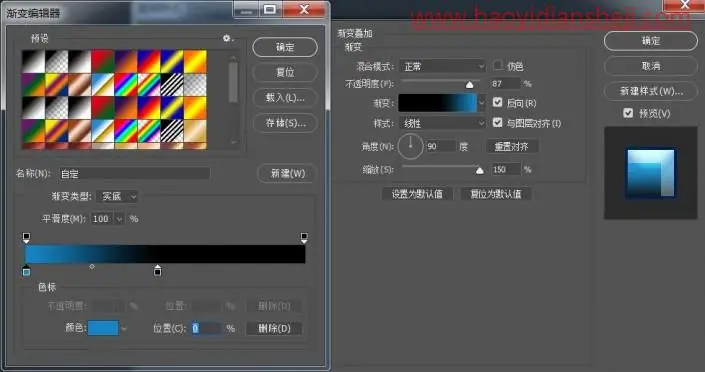Click the 新建样式(W)... button

click(651, 91)
